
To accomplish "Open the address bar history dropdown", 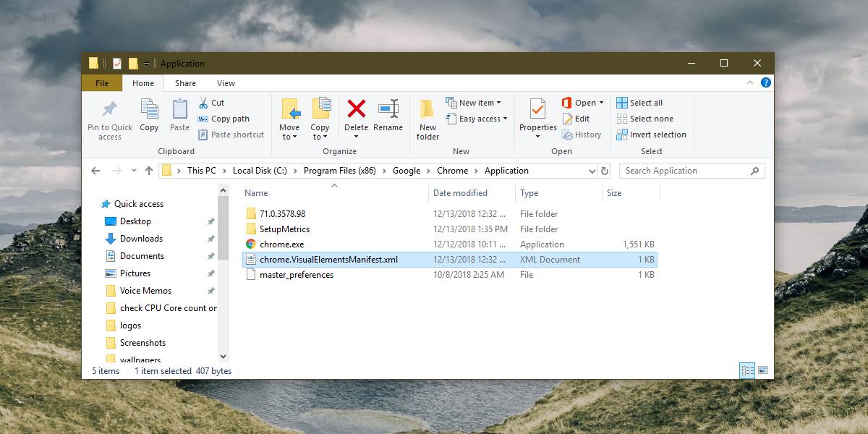I will pos(592,170).
